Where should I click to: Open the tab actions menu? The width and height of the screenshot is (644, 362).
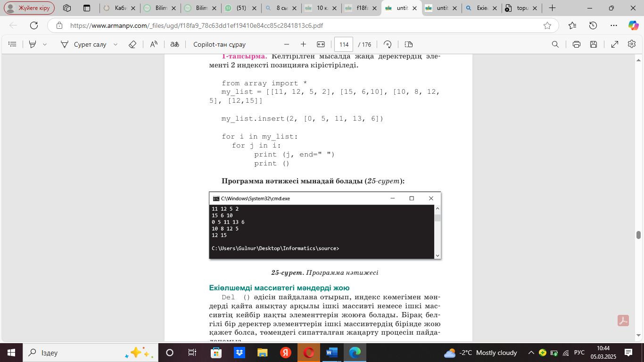pos(86,8)
